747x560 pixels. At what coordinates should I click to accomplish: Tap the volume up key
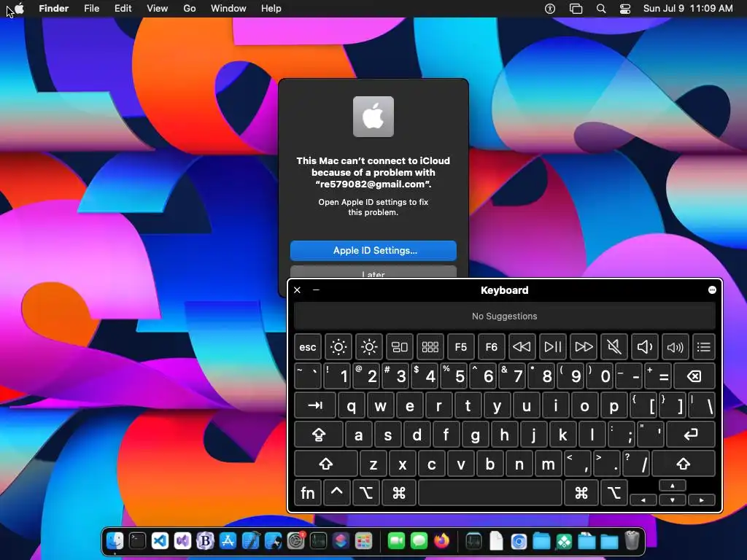coord(675,347)
